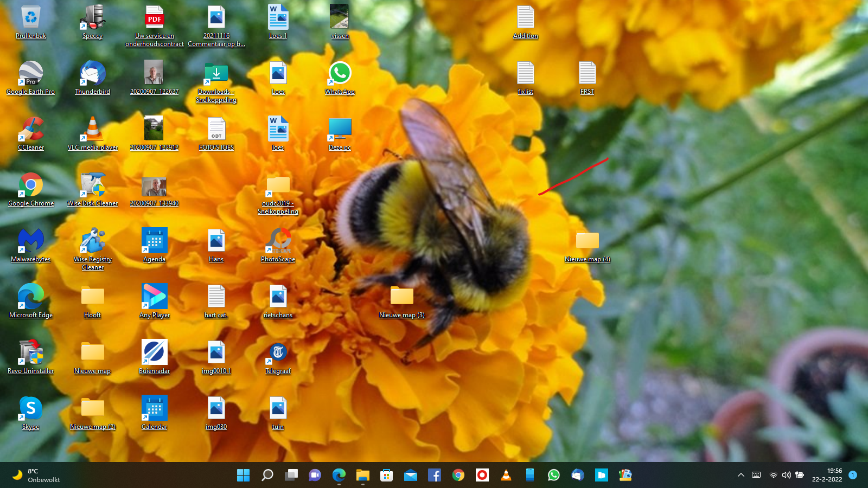Screen dimensions: 868x488
Task: Expand the hidden system tray icons chevron
Action: pos(741,476)
